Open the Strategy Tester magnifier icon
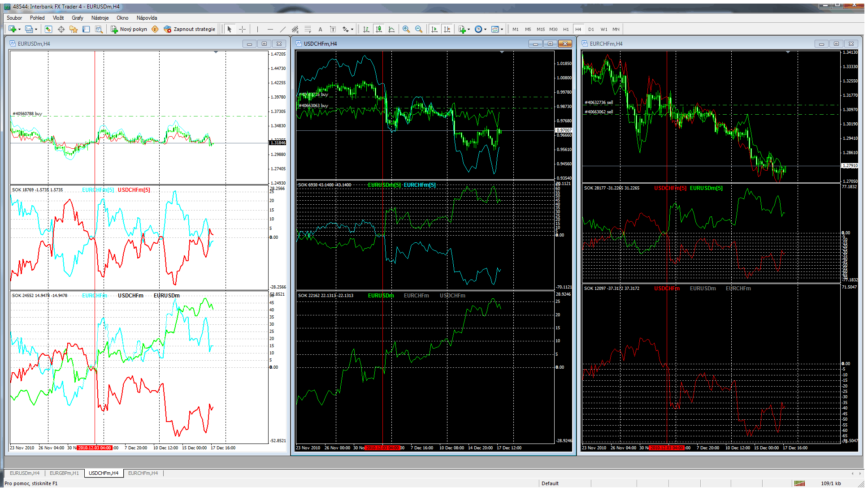This screenshot has width=868, height=491. click(99, 29)
